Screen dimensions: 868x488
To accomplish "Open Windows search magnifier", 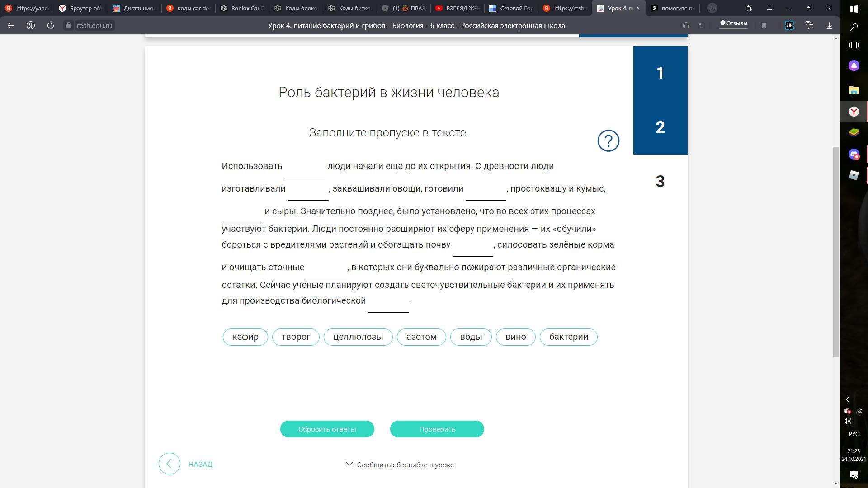I will click(x=854, y=27).
